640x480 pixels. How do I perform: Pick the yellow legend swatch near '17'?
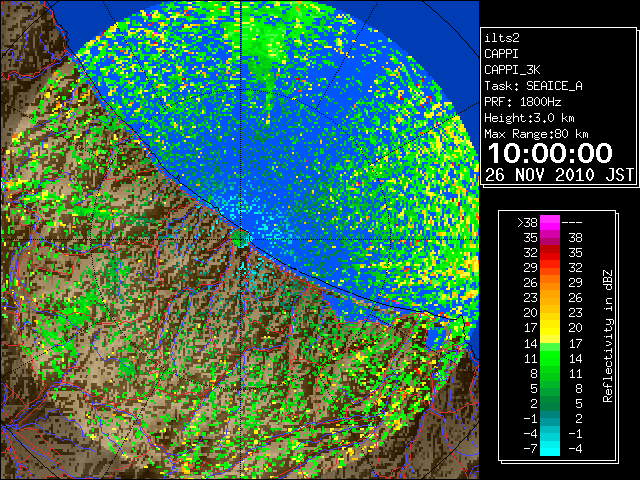[x=550, y=328]
